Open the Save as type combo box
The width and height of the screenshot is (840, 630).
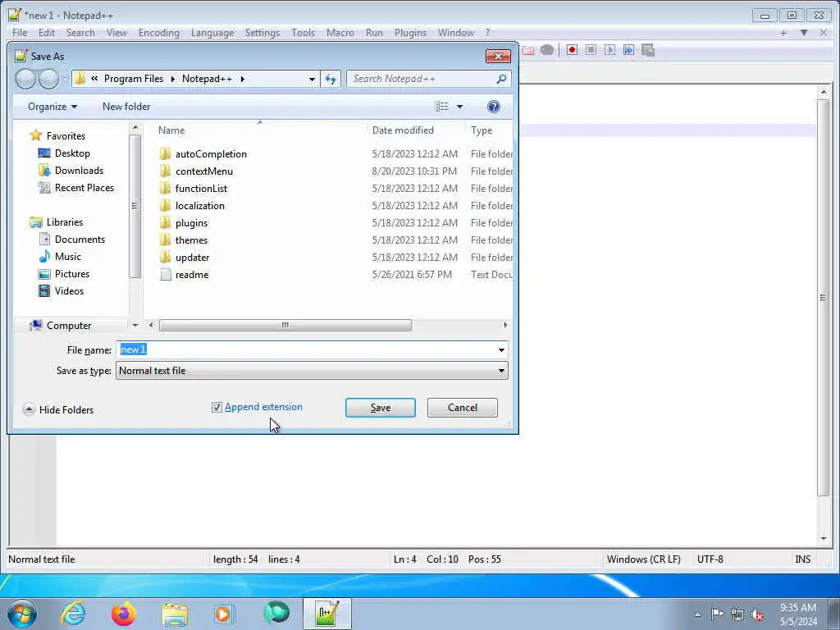(x=312, y=371)
